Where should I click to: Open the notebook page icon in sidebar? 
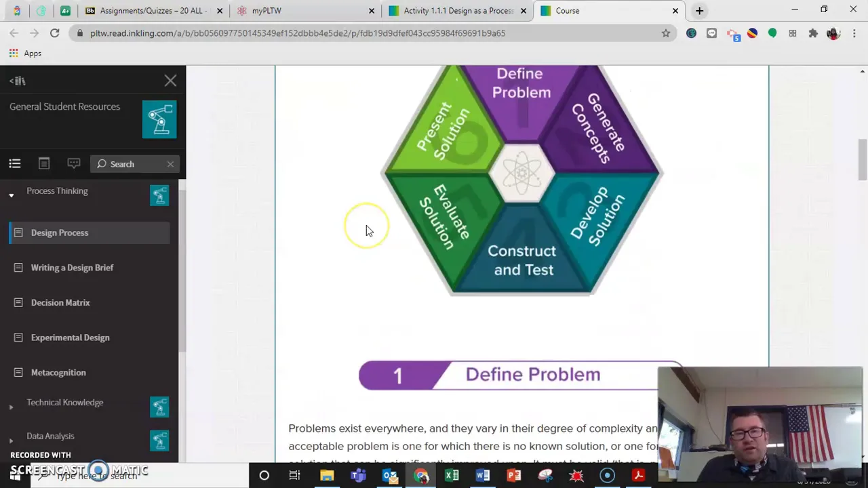(x=44, y=163)
